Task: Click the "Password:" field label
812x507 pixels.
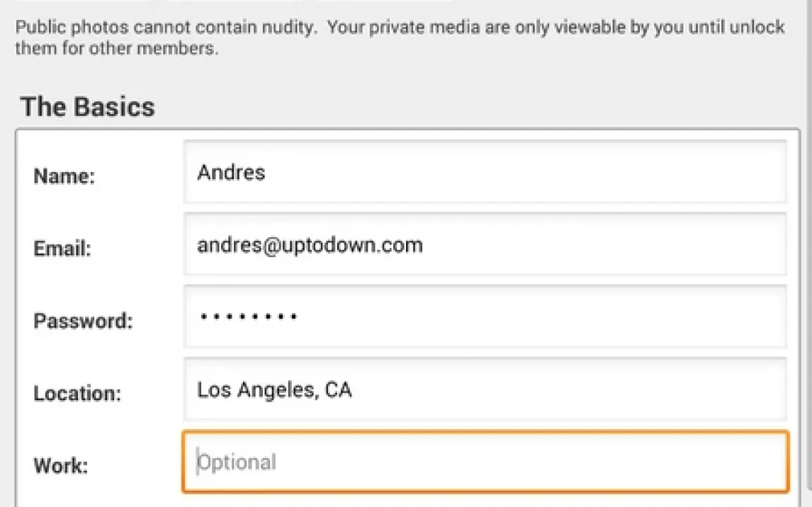Action: (x=83, y=321)
